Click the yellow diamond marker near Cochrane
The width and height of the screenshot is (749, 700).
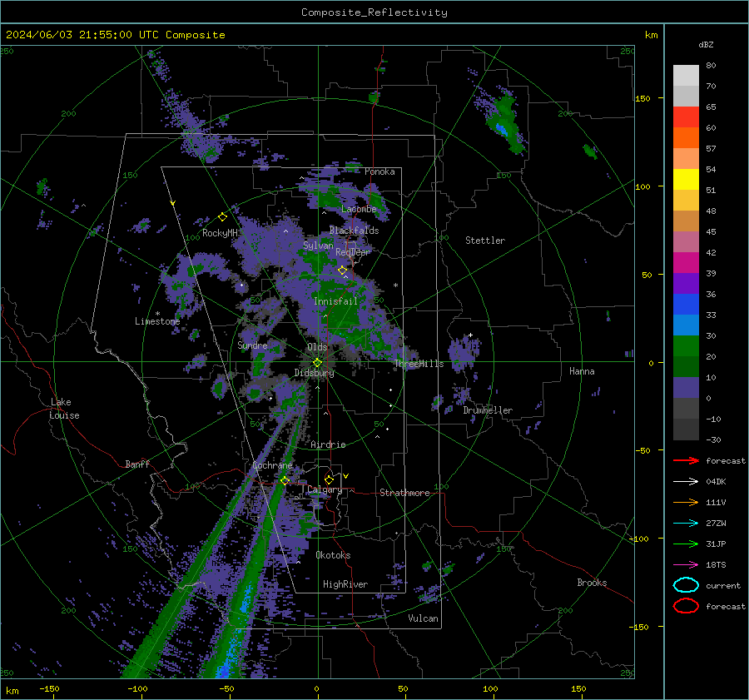[x=285, y=480]
